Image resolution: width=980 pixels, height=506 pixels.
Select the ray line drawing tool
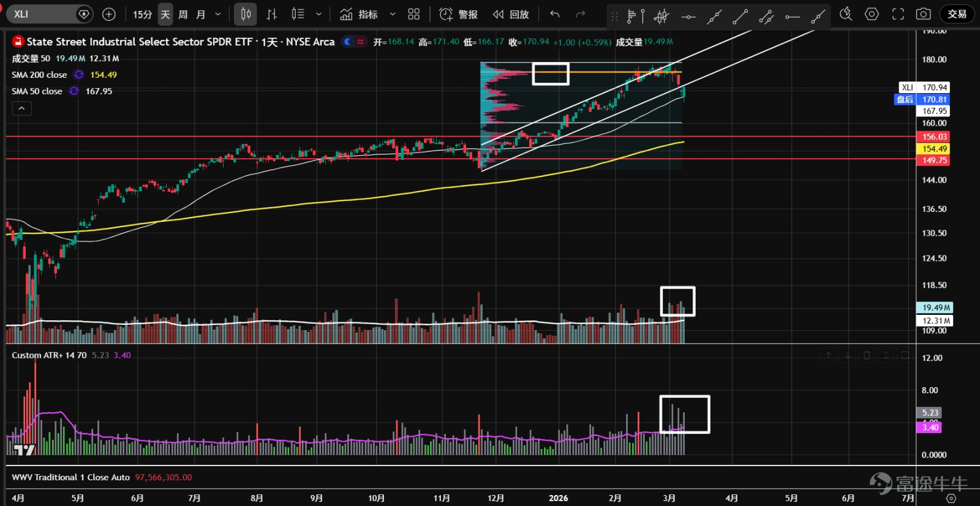[818, 17]
